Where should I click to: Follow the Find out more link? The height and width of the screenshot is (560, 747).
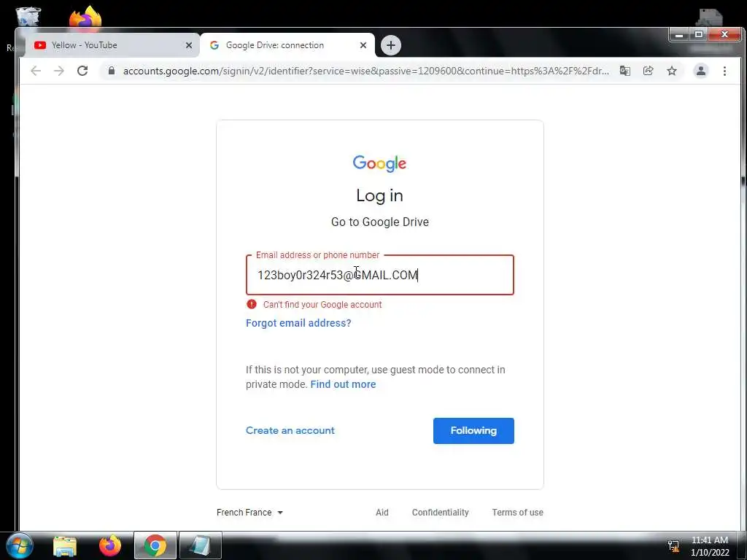[x=343, y=384]
